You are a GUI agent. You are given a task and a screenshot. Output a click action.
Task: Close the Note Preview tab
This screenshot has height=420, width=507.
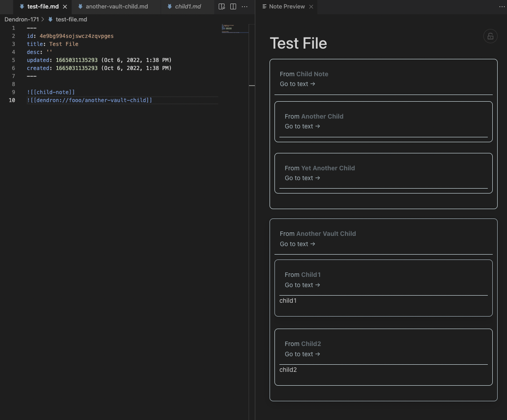pyautogui.click(x=311, y=6)
